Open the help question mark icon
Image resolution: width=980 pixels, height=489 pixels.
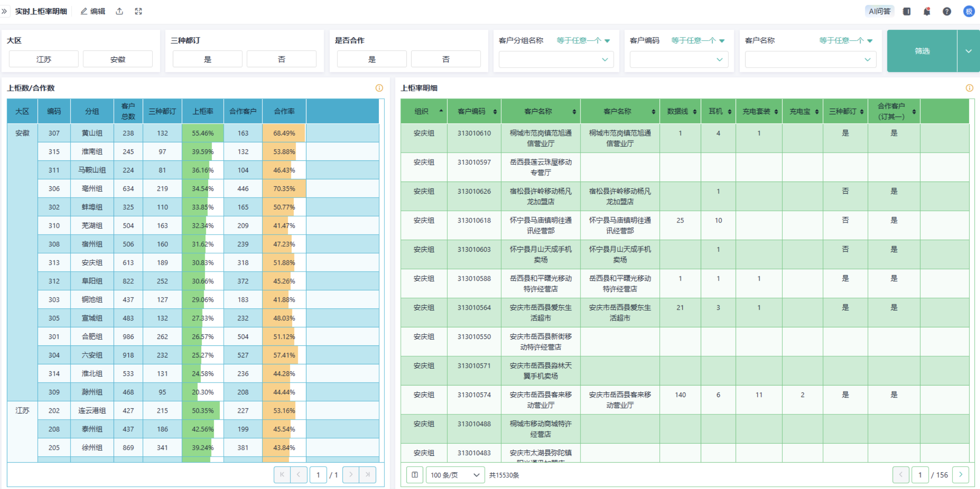(947, 12)
